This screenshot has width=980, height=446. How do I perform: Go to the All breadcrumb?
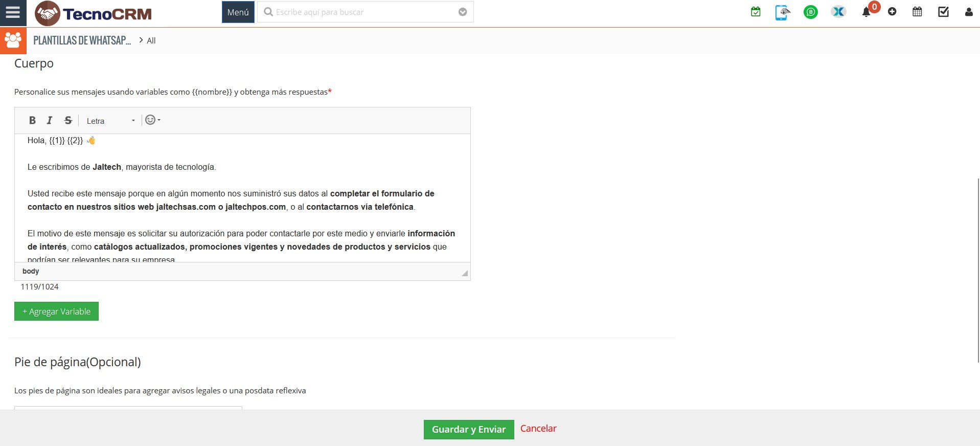(151, 40)
